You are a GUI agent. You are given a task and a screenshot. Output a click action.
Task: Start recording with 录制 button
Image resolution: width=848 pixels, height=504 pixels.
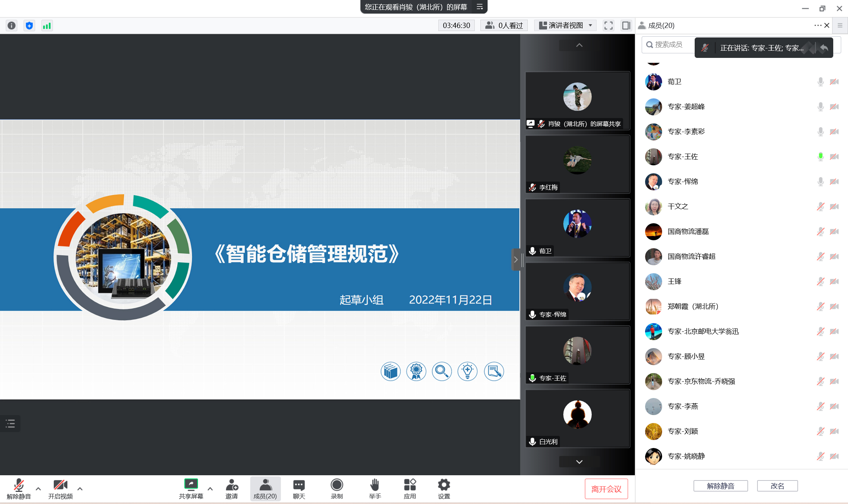pos(337,488)
